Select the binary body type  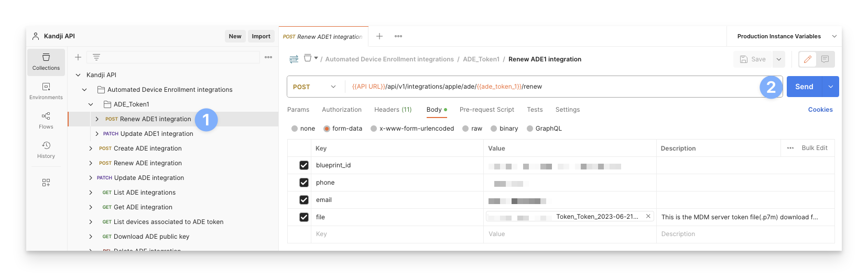tap(494, 129)
